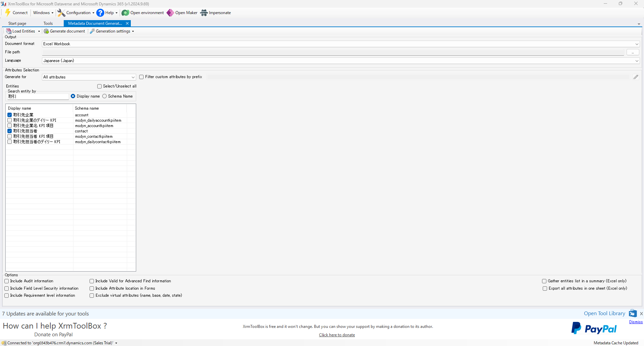
Task: Select the Schema Name radio button
Action: (x=105, y=96)
